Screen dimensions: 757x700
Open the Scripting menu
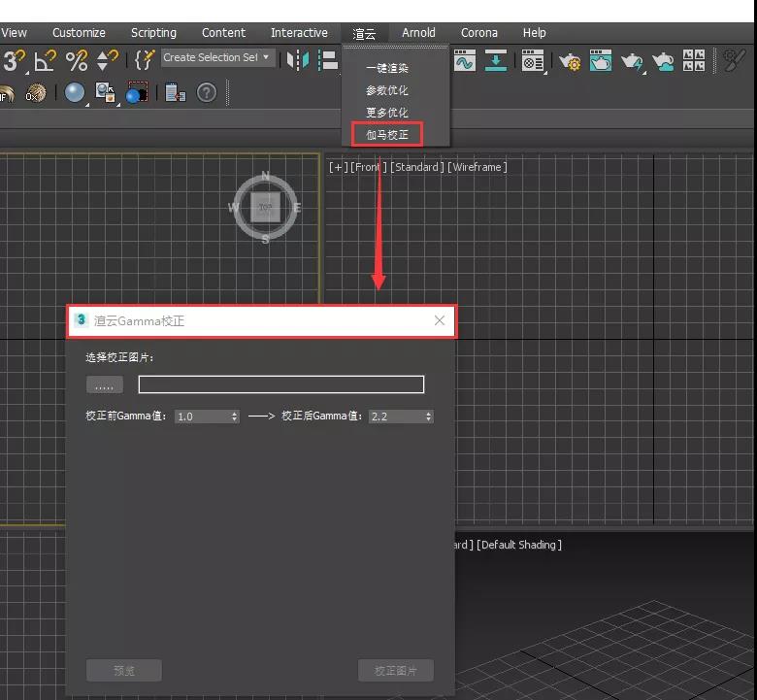pyautogui.click(x=153, y=33)
